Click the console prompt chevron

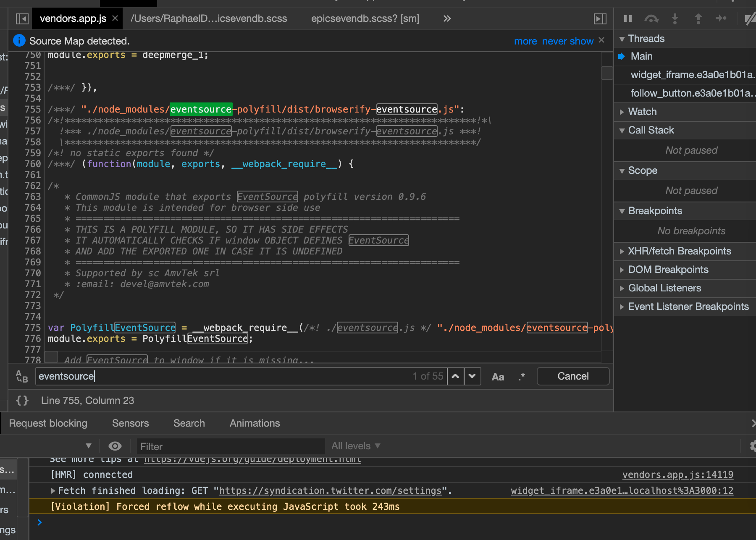pyautogui.click(x=39, y=522)
